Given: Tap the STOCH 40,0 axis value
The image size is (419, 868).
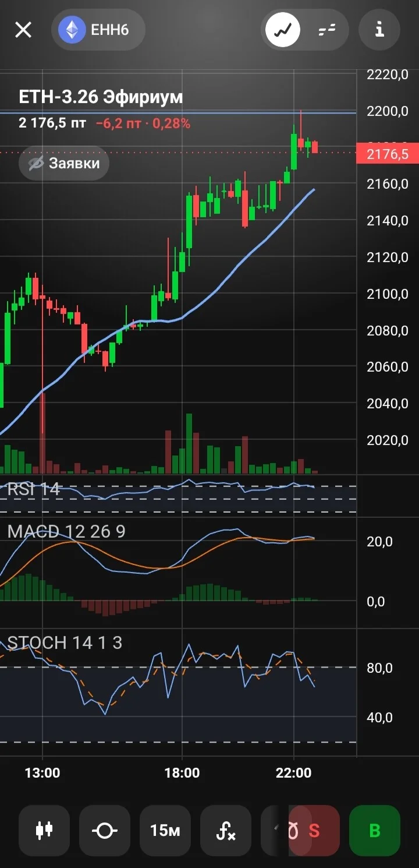Looking at the screenshot, I should click(380, 718).
